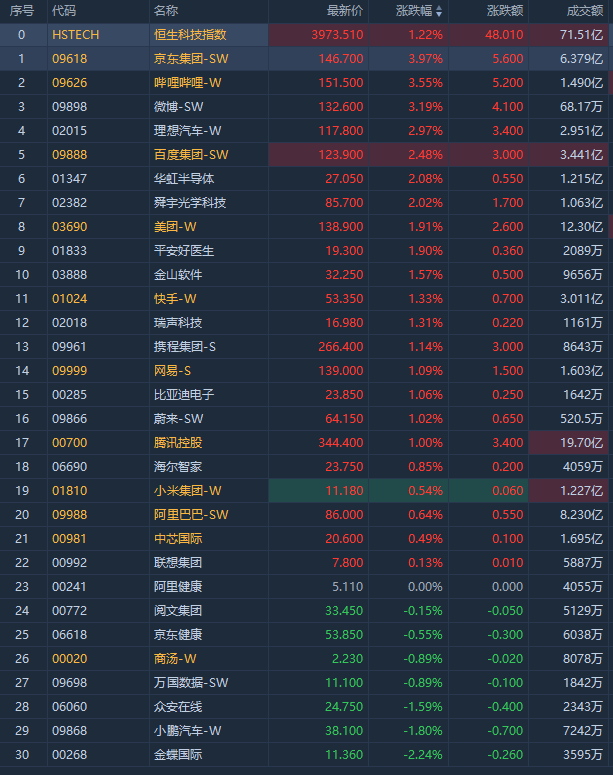Open stock code 09618
Image resolution: width=613 pixels, height=775 pixels.
click(x=69, y=58)
